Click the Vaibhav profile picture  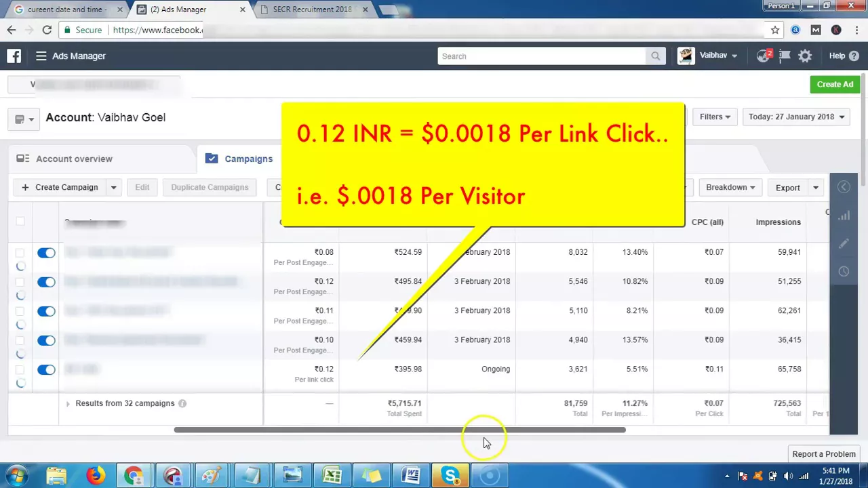(x=686, y=56)
